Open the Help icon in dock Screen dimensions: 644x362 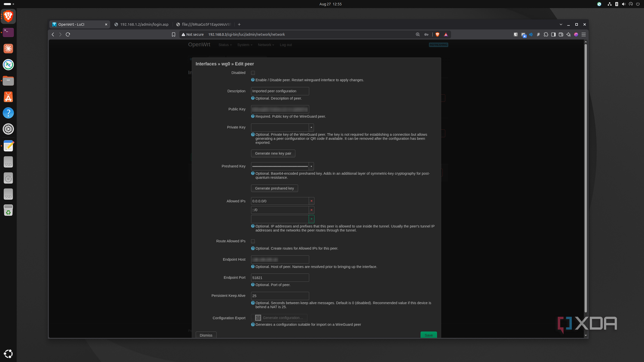8,113
